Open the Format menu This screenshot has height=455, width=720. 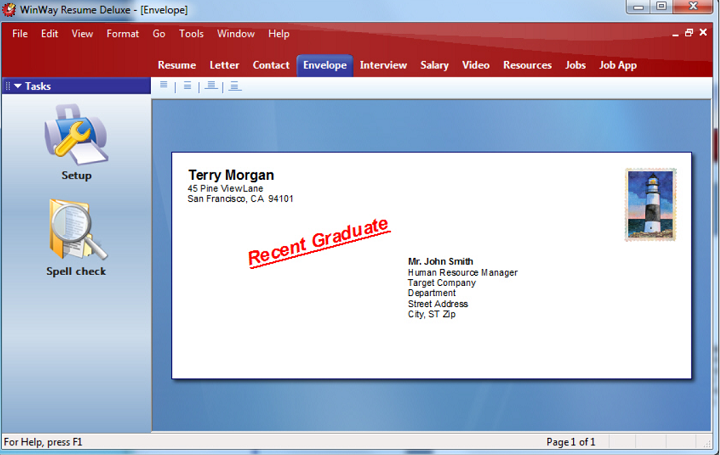click(123, 34)
